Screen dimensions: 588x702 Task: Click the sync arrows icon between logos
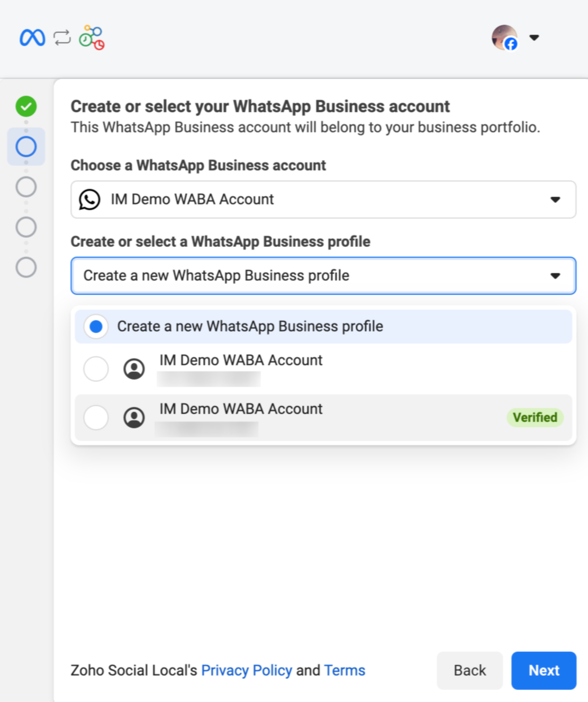pos(62,38)
